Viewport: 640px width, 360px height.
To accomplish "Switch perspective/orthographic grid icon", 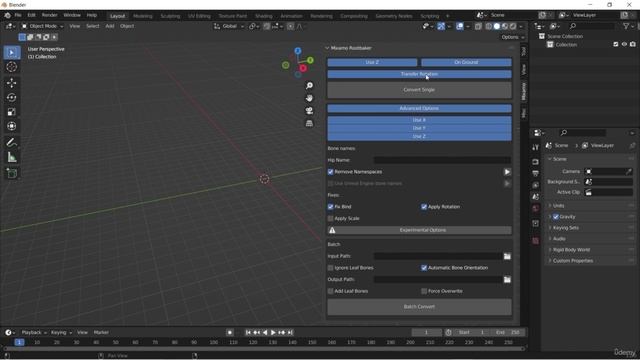I will tap(309, 123).
